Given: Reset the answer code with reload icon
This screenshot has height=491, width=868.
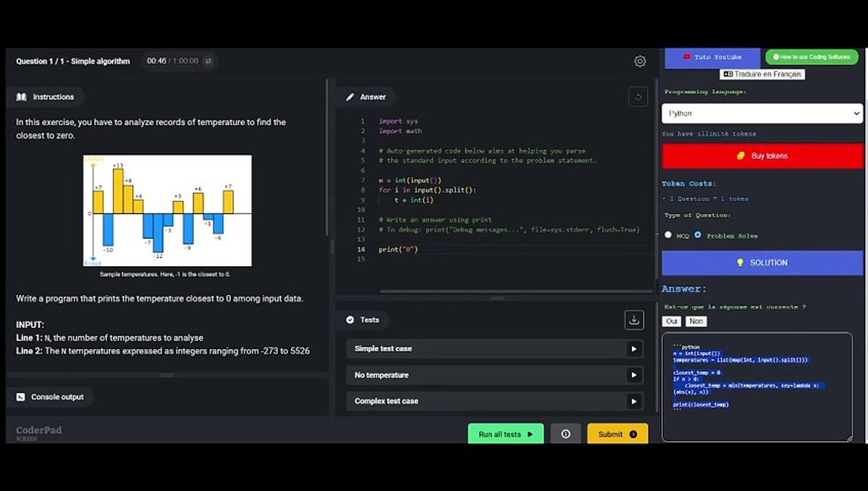Looking at the screenshot, I should click(638, 97).
